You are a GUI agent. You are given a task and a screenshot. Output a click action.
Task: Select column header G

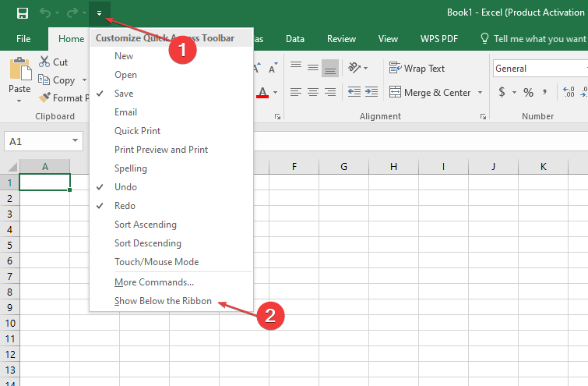[x=343, y=167]
